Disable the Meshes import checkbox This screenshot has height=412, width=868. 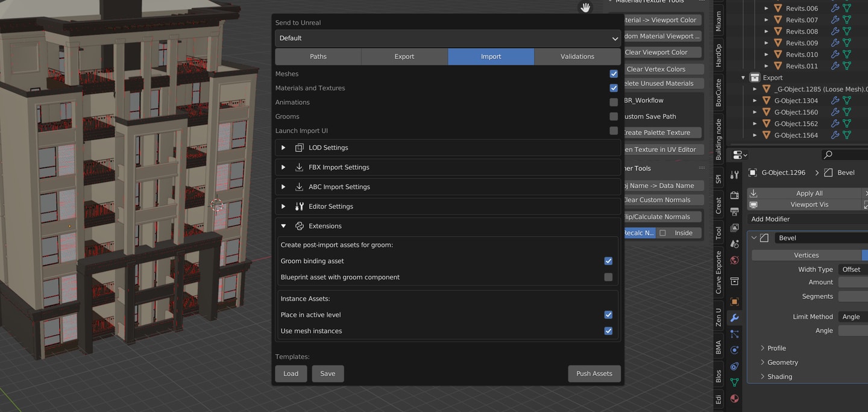[614, 73]
